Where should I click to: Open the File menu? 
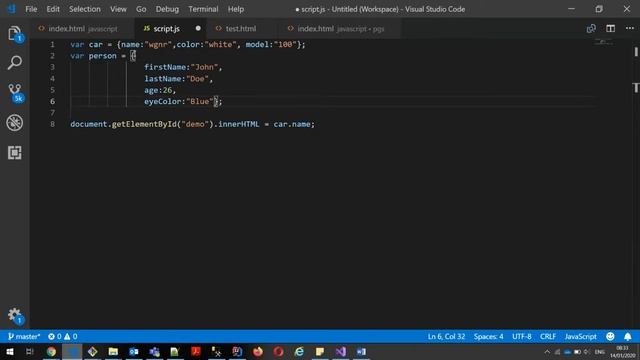31,9
